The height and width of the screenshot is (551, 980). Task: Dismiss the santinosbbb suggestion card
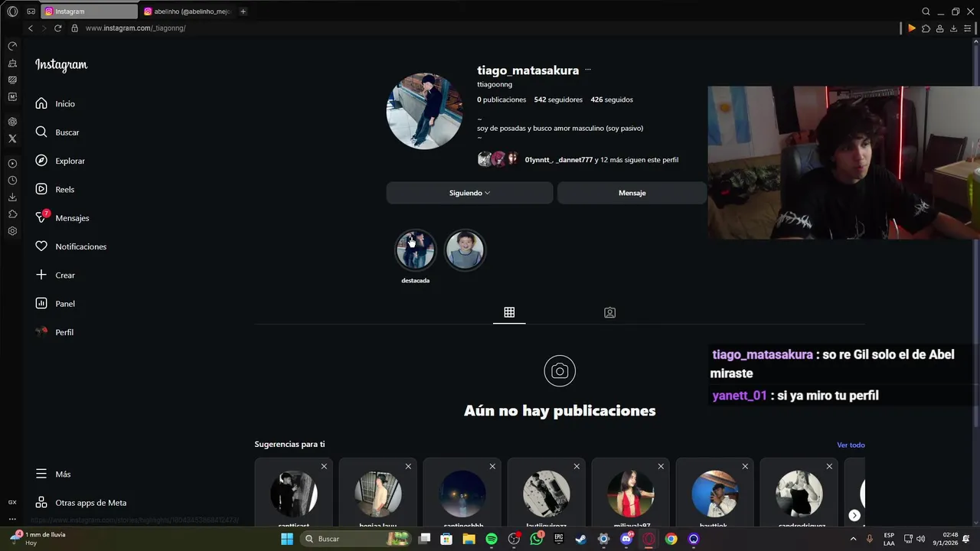(x=492, y=466)
